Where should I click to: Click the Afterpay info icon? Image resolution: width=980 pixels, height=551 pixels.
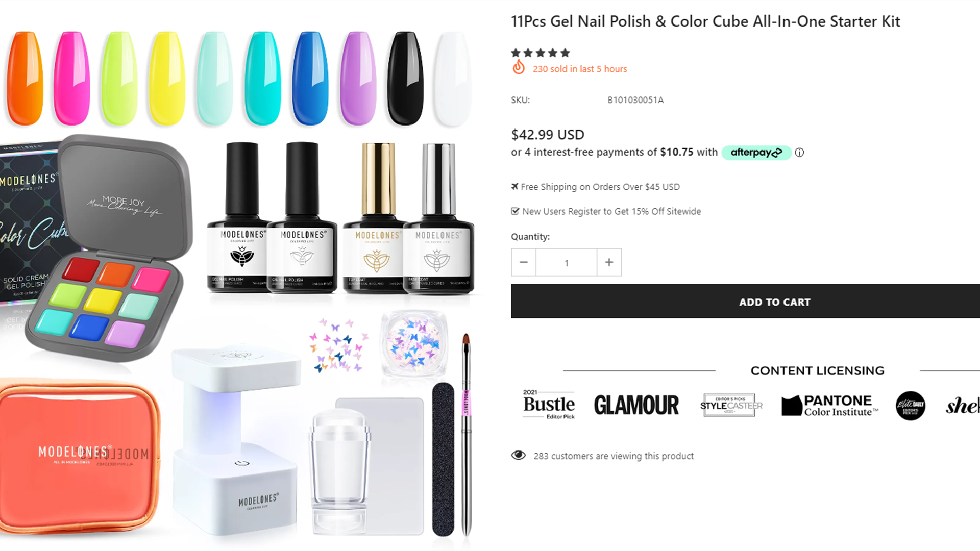[x=799, y=153]
